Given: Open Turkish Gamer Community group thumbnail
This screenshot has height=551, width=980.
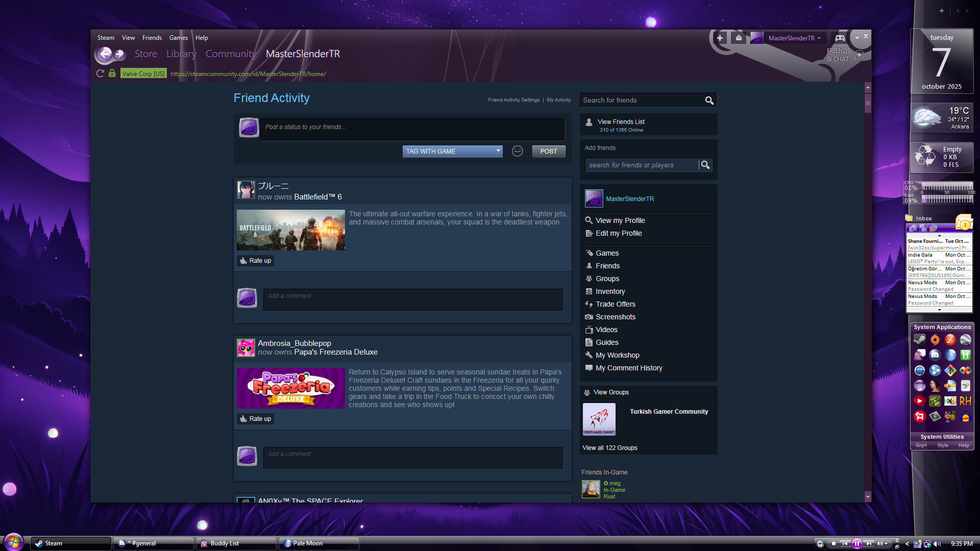Looking at the screenshot, I should [599, 419].
